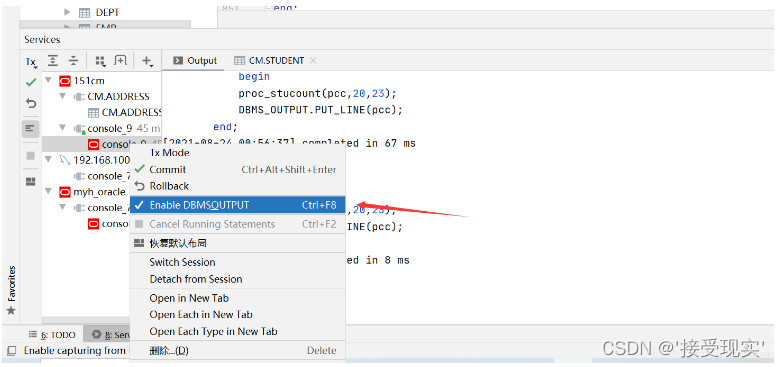Choose Rollback in the context menu
The height and width of the screenshot is (367, 779).
[x=237, y=186]
